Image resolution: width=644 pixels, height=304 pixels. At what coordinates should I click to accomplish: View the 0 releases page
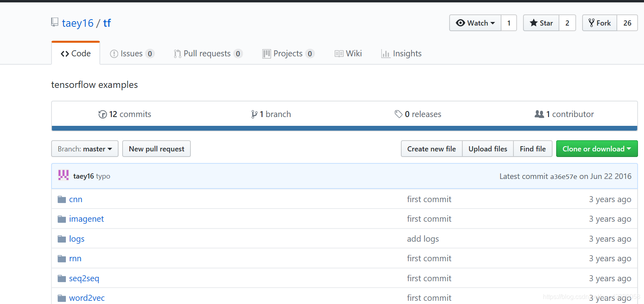pyautogui.click(x=418, y=114)
